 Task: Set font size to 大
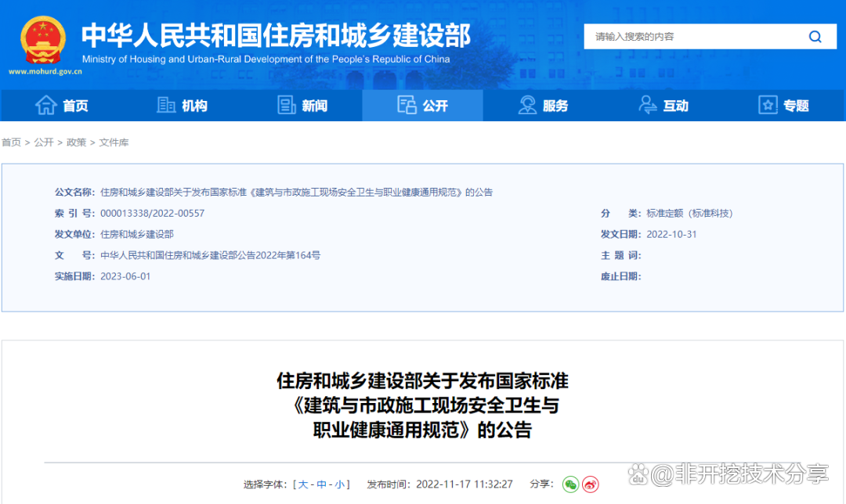[302, 484]
